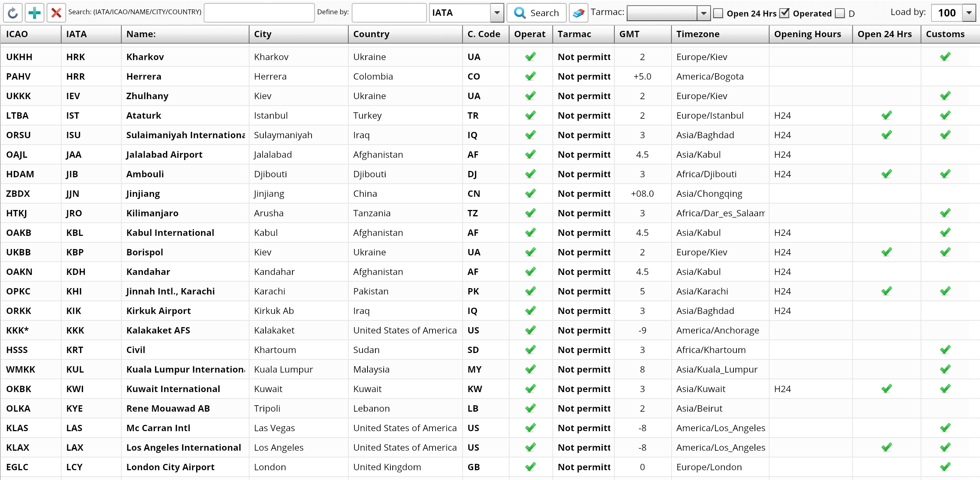This screenshot has width=980, height=480.
Task: Uncheck the Operated checkbox
Action: tap(785, 13)
